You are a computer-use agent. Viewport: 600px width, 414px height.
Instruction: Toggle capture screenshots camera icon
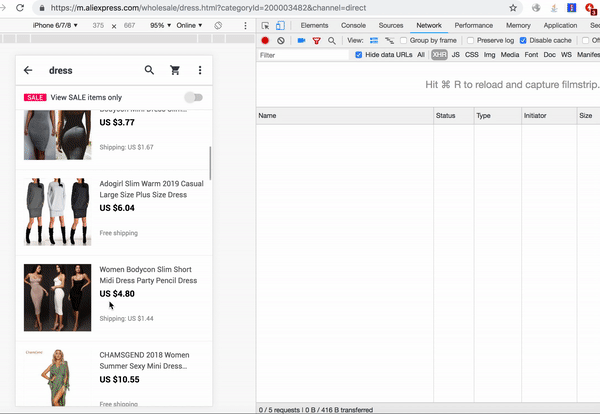301,40
